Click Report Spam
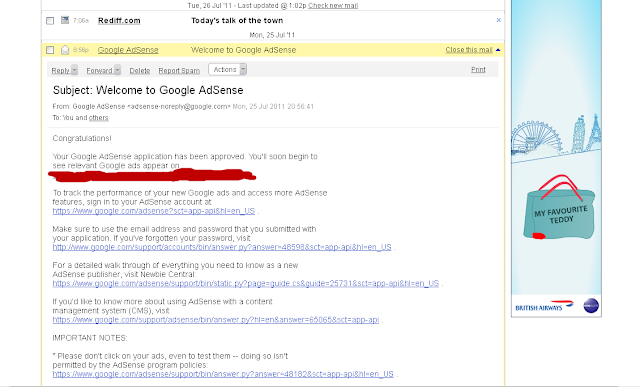640x387 pixels. click(179, 71)
